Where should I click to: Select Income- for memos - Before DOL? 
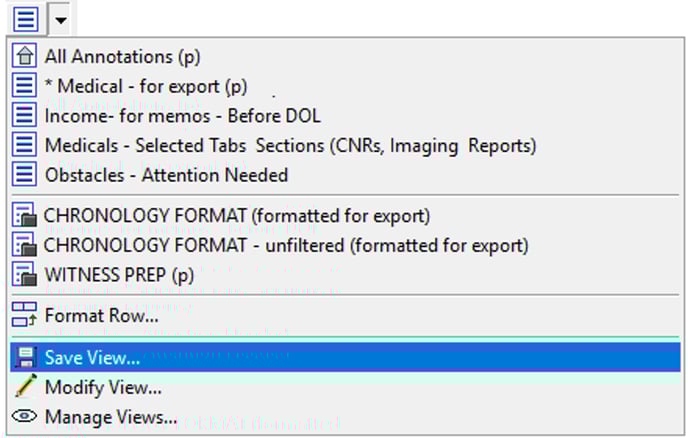166,116
